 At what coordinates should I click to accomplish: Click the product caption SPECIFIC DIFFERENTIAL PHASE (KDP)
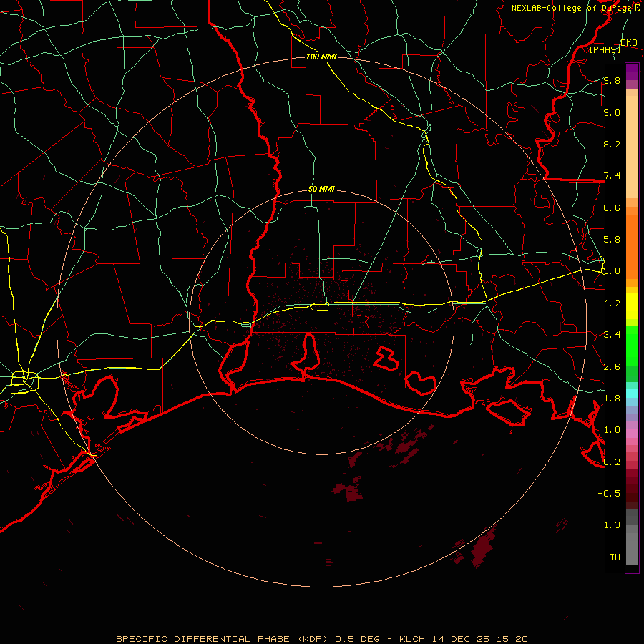[222, 639]
